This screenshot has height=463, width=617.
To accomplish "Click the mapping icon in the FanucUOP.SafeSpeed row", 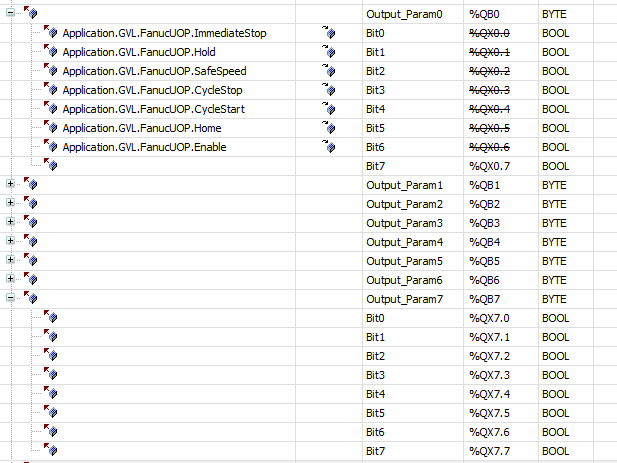I will click(x=329, y=71).
